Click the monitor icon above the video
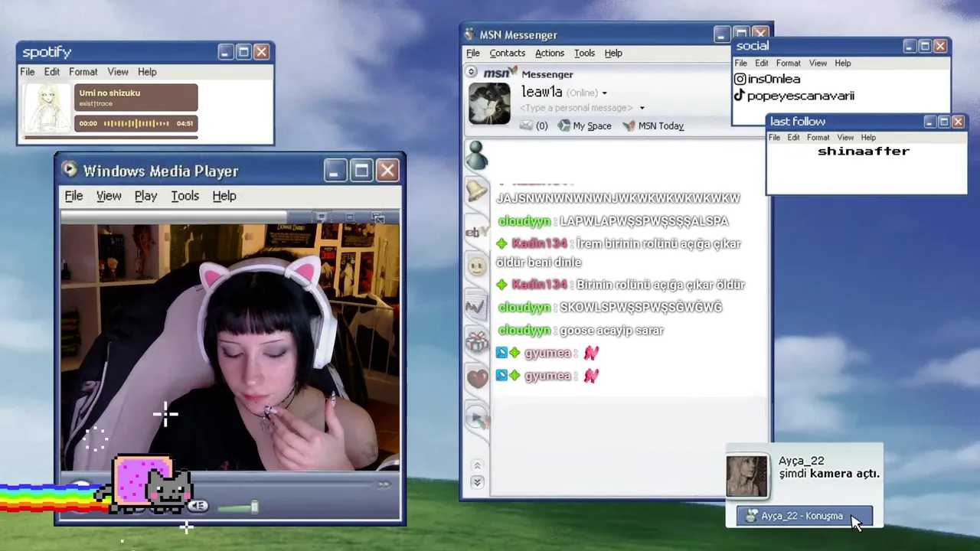 coord(321,217)
